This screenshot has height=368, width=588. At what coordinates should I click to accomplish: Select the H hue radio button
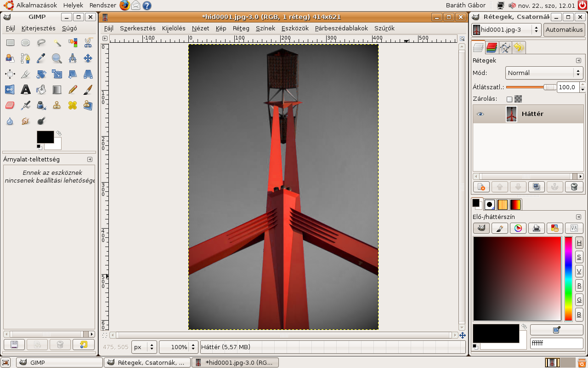pos(579,243)
